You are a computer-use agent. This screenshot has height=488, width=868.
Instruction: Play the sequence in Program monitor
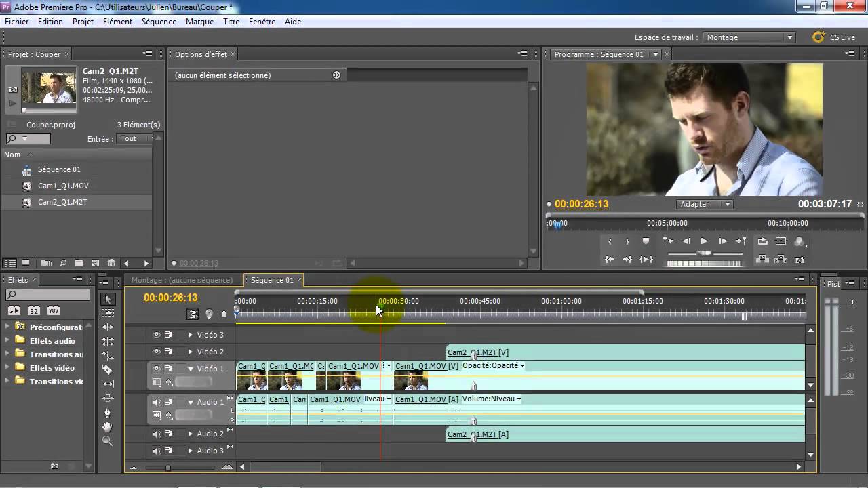pyautogui.click(x=704, y=241)
